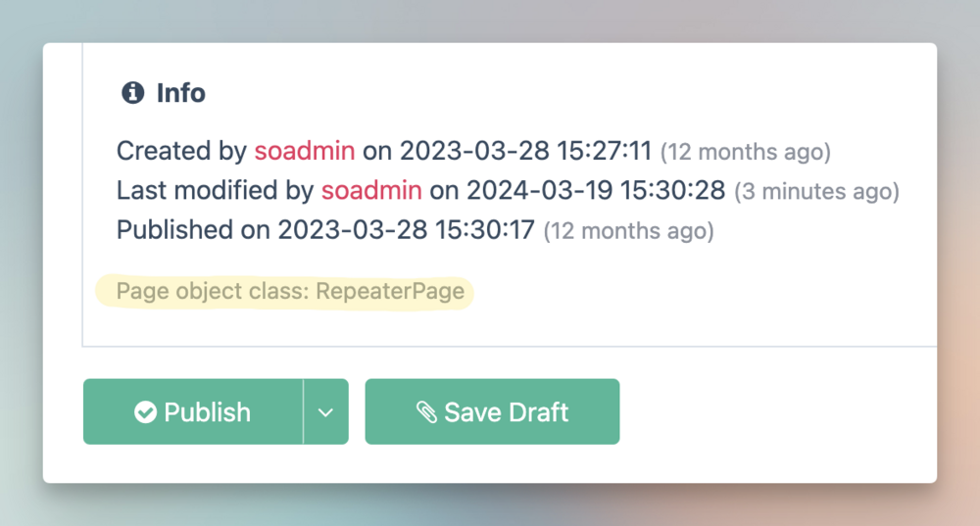Click the "(3 minutes ago)" relative time

point(816,191)
